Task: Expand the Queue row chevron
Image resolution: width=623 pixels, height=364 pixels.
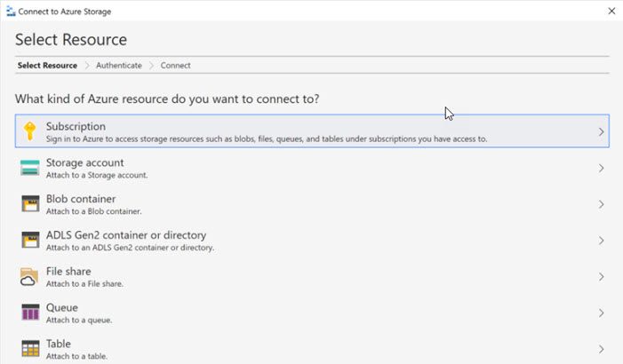Action: 602,313
